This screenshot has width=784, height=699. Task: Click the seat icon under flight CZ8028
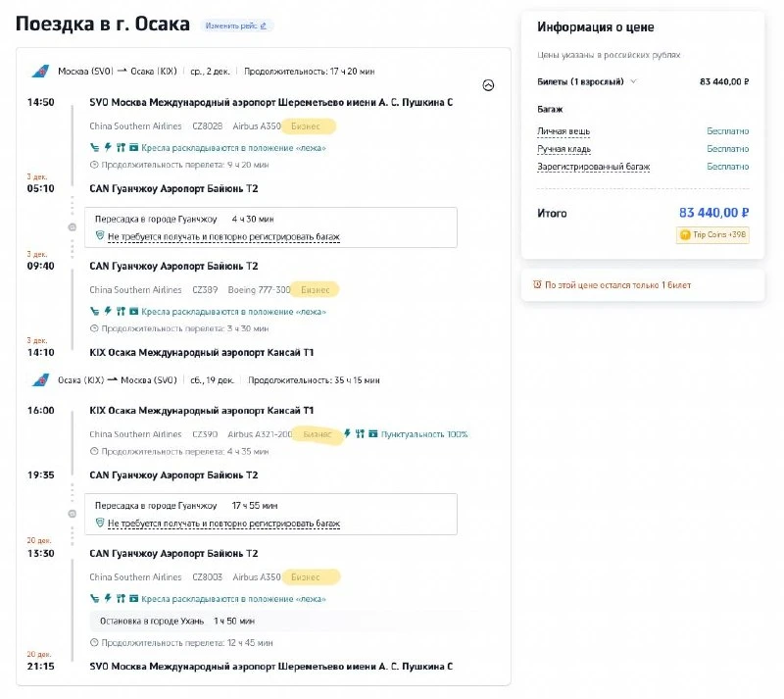(x=94, y=148)
